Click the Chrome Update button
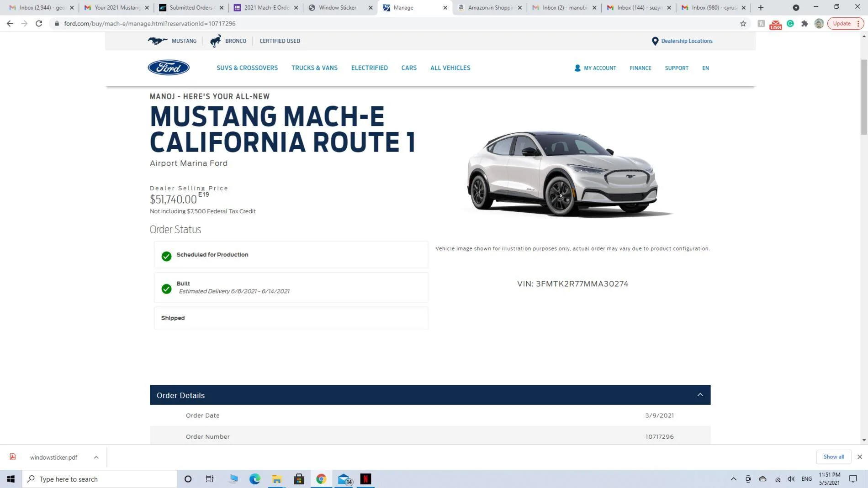Screen dimensions: 868x488 [845, 23]
